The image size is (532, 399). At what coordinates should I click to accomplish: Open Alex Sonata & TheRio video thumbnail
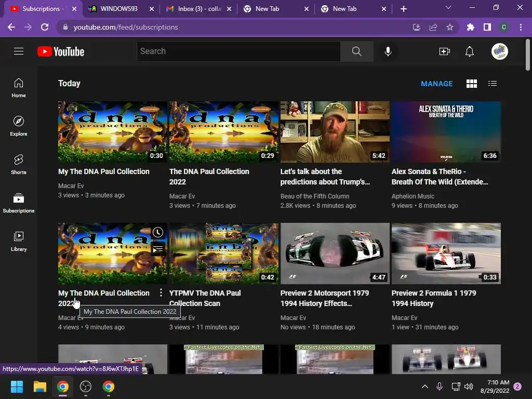(446, 131)
